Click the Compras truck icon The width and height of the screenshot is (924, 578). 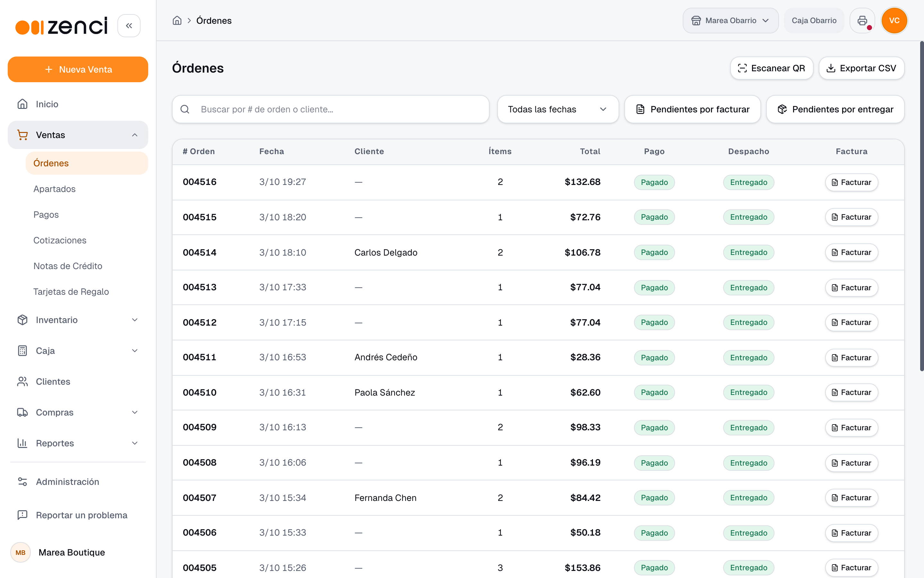[x=22, y=413]
